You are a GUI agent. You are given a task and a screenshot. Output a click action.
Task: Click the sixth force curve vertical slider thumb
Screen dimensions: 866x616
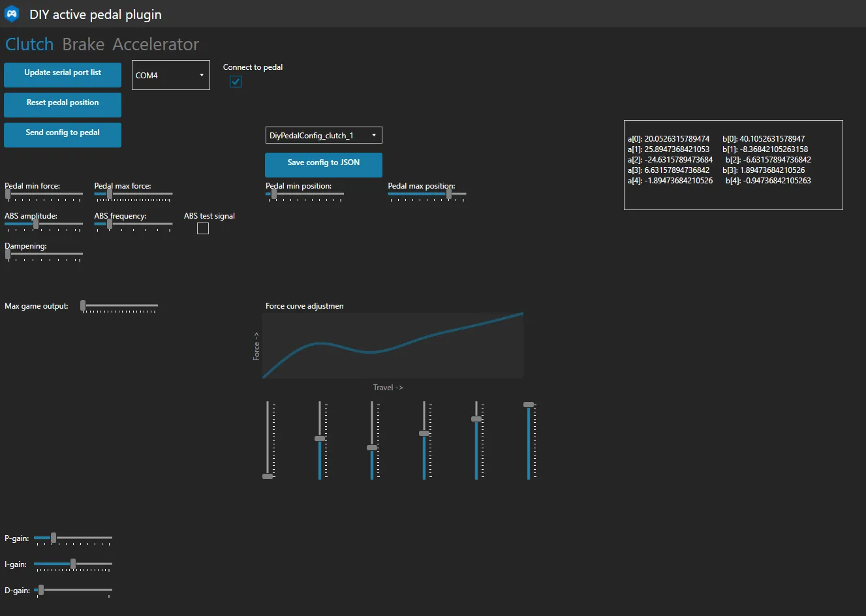click(529, 405)
